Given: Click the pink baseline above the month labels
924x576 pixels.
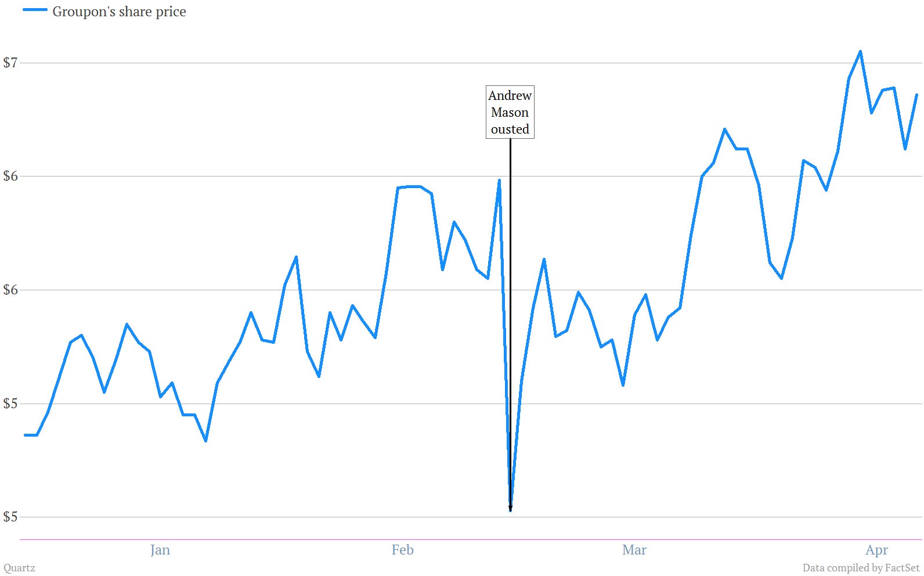Looking at the screenshot, I should pos(471,539).
